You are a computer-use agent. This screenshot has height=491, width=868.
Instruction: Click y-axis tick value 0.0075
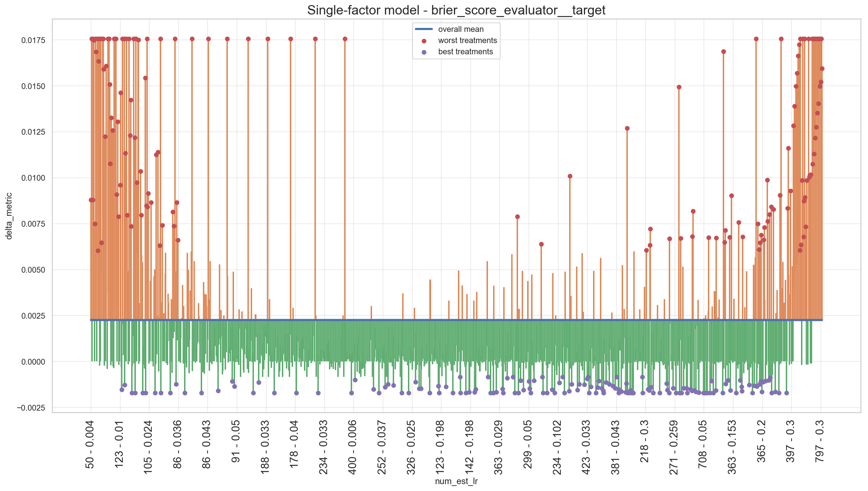pyautogui.click(x=33, y=224)
